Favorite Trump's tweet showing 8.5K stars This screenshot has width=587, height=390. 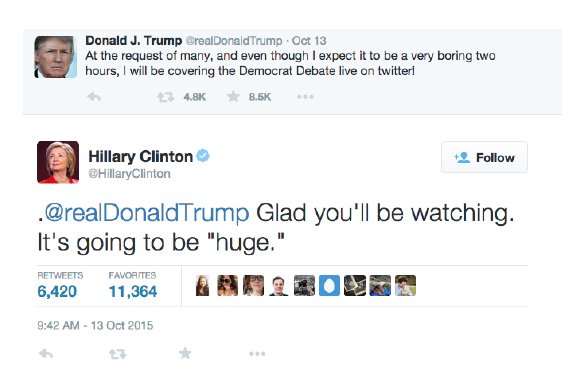233,97
